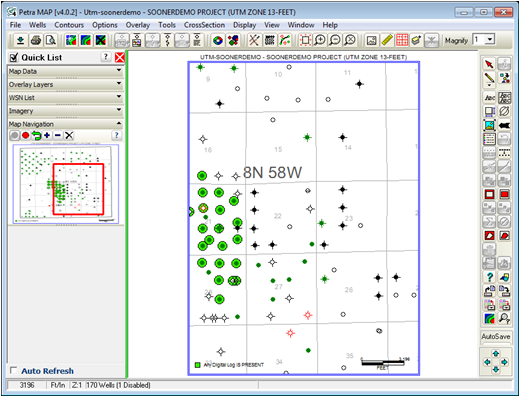Screen dimensions: 520x397
Task: Open the Magnify dropdown
Action: 490,39
